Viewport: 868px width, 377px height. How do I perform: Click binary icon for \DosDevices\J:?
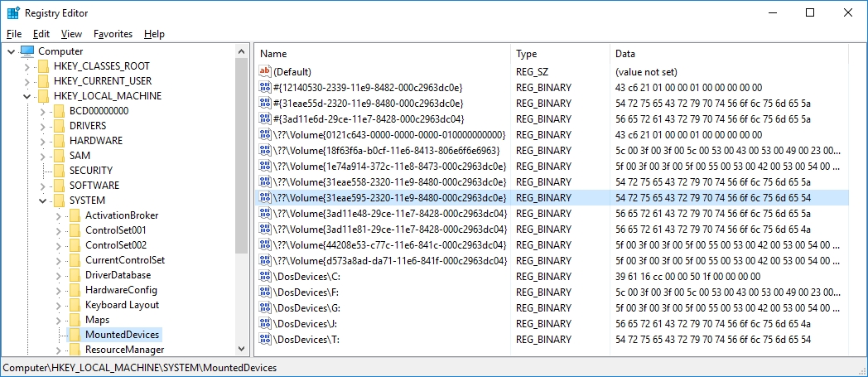pos(265,324)
